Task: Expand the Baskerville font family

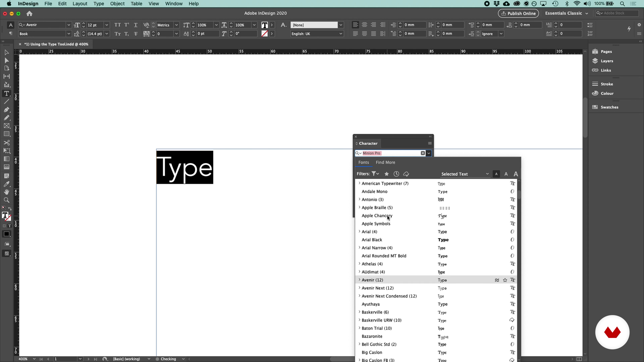Action: 360,312
